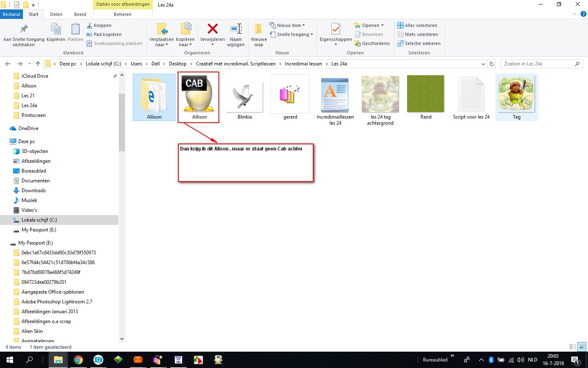
Task: Open the Openen dropdown
Action: pyautogui.click(x=369, y=25)
